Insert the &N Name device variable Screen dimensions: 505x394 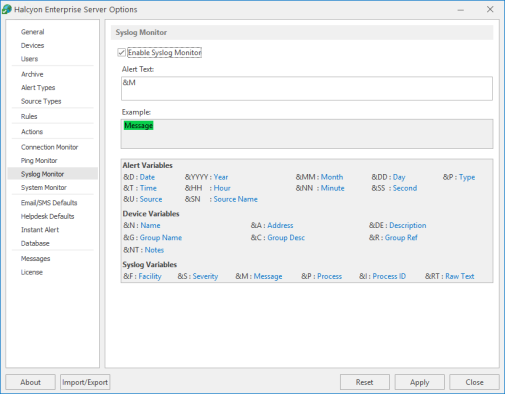tap(150, 225)
